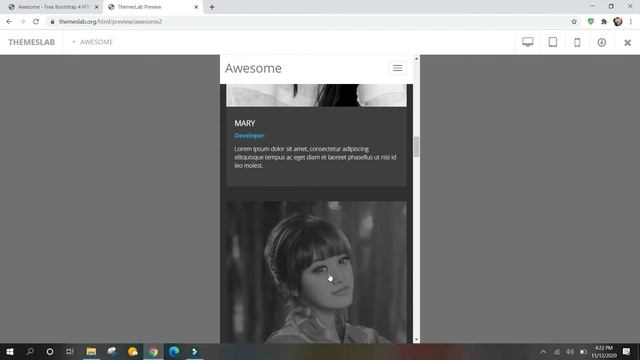The image size is (640, 360).
Task: Click the preview scrollbar up arrow
Action: [x=416, y=59]
